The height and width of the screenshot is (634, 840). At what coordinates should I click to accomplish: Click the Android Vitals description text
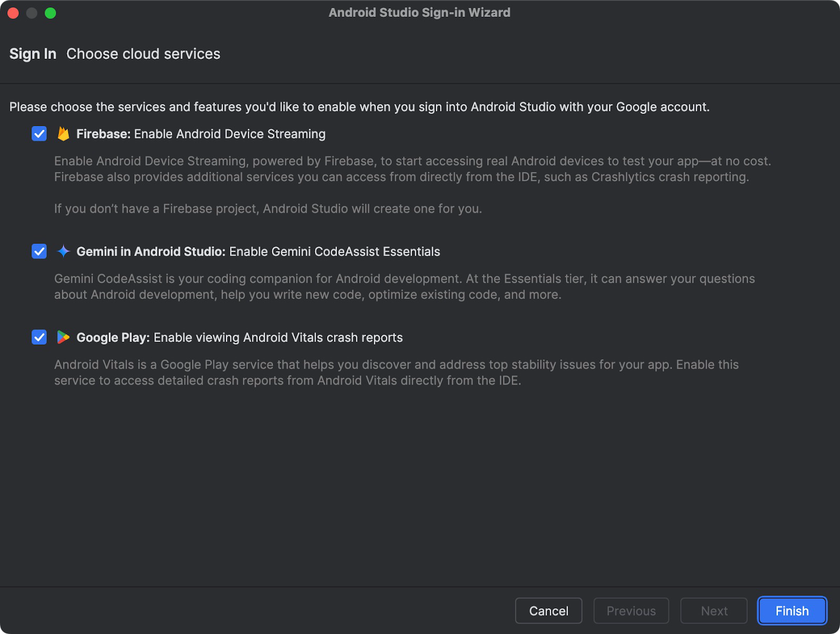click(x=396, y=372)
